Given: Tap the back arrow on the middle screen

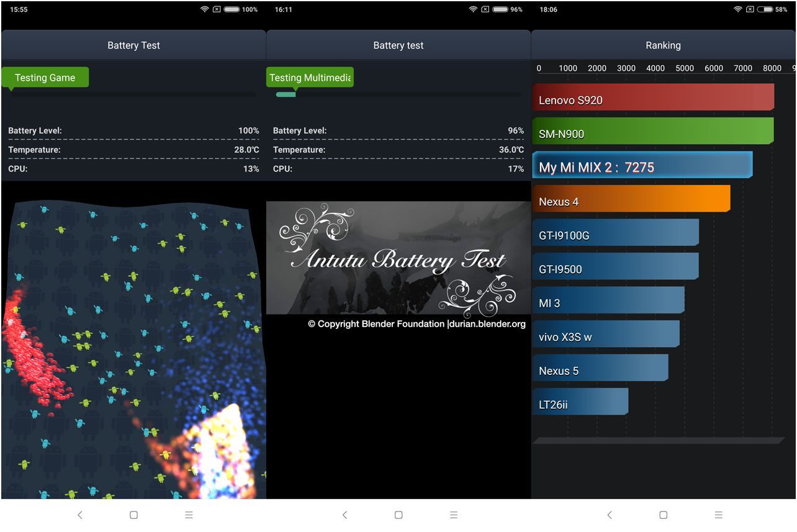Looking at the screenshot, I should pos(345,515).
